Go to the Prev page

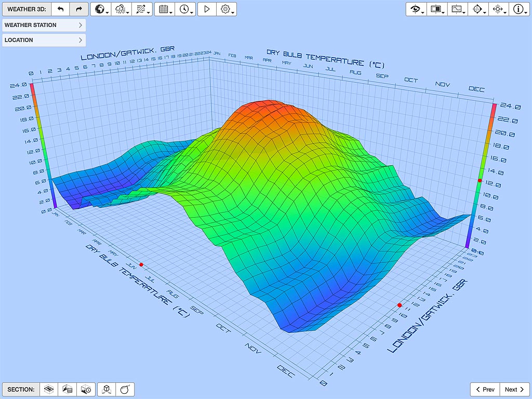coord(485,390)
